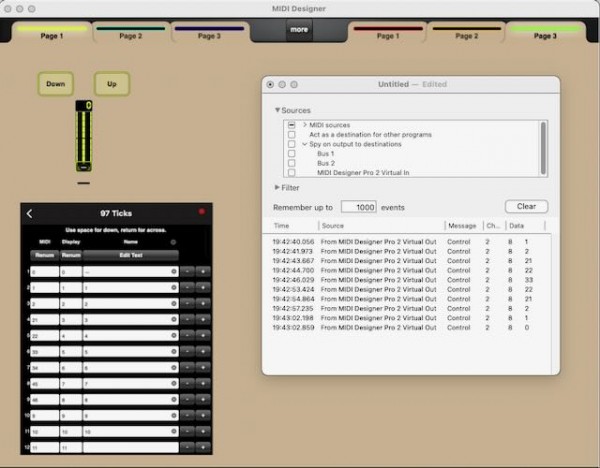Clear the name field in tick row 1
This screenshot has height=468, width=600.
pyautogui.click(x=174, y=271)
